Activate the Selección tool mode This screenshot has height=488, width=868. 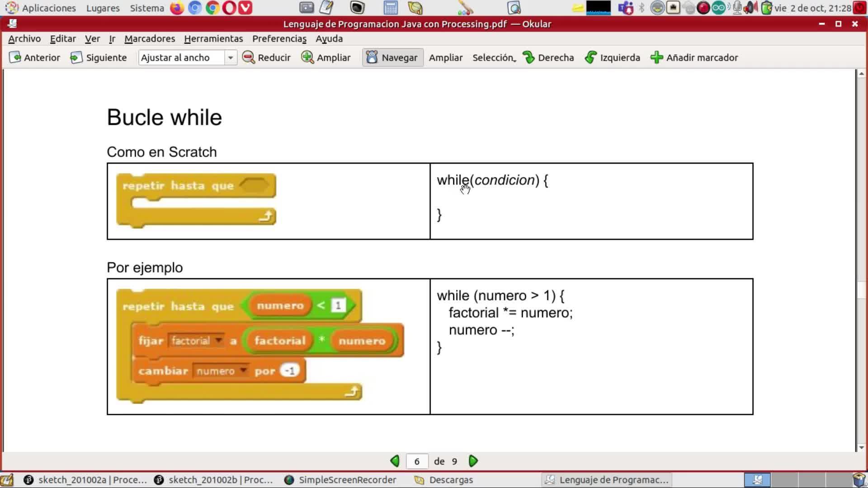[x=492, y=57]
